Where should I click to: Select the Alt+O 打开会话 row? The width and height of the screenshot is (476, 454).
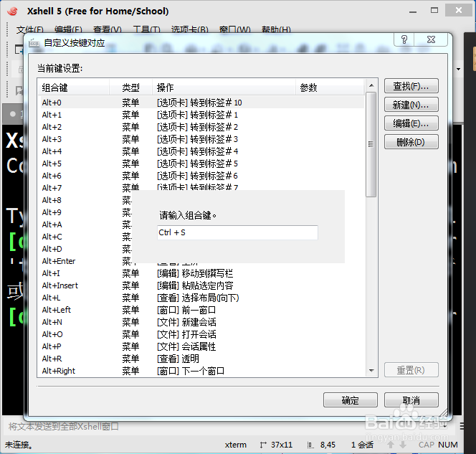[x=201, y=334]
